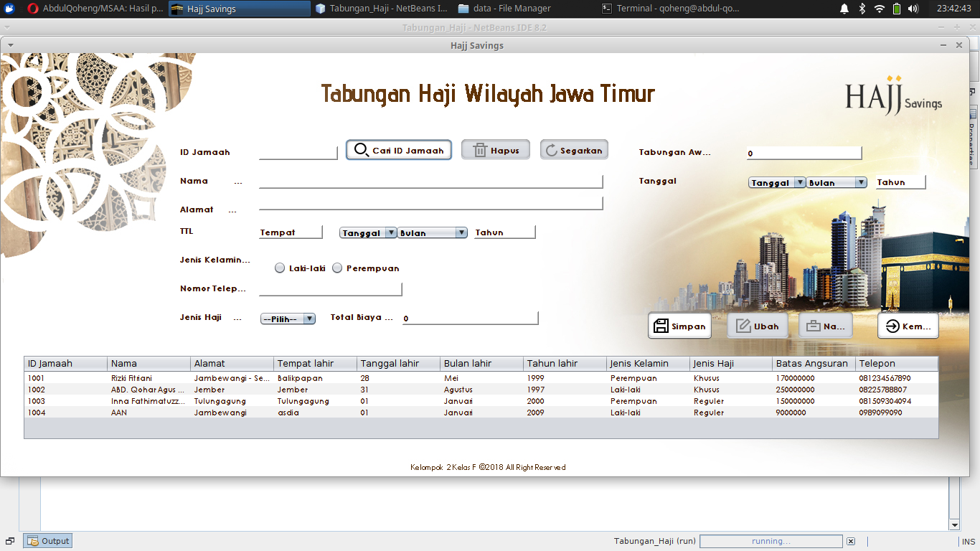Click the volume speaker icon in the system tray
This screenshot has width=980, height=551.
[x=913, y=9]
